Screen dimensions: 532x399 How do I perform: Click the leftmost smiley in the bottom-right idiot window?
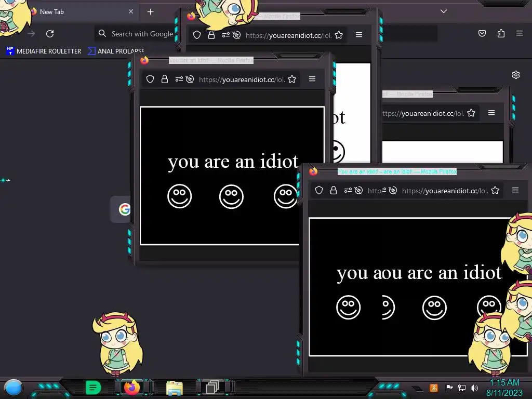coord(348,308)
